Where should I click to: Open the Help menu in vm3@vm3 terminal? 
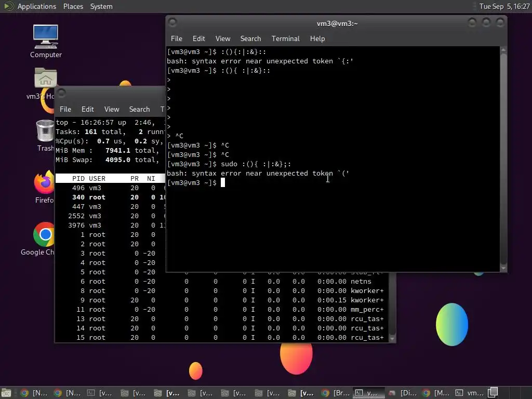(317, 38)
